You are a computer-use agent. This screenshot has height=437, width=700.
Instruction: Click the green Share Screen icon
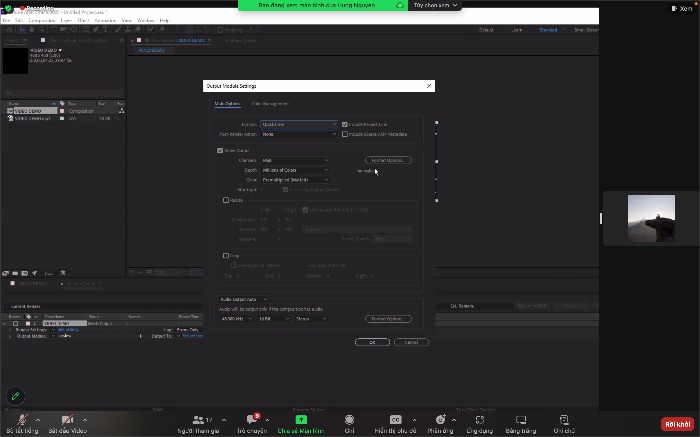pos(301,420)
